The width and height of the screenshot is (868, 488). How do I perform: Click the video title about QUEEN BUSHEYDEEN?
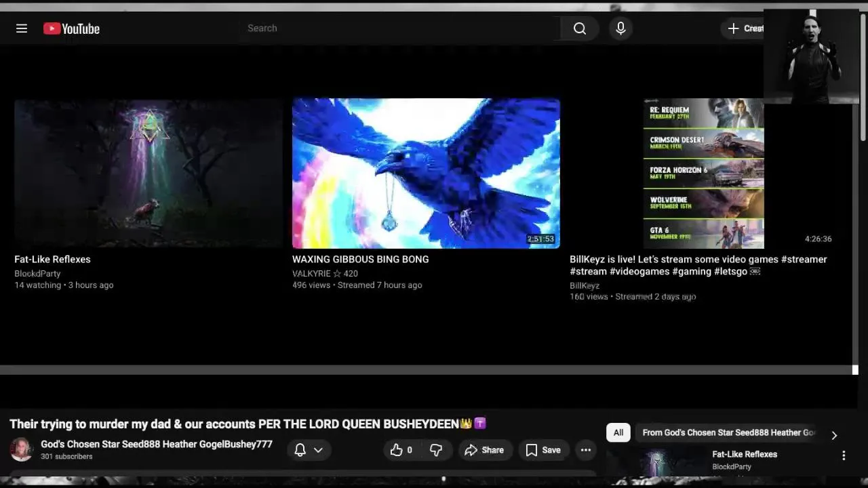(248, 424)
